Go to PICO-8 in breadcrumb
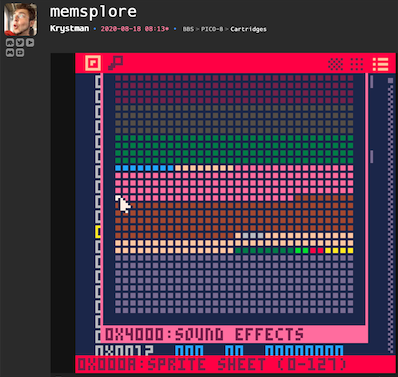Screen dimensions: 398x377 click(212, 29)
